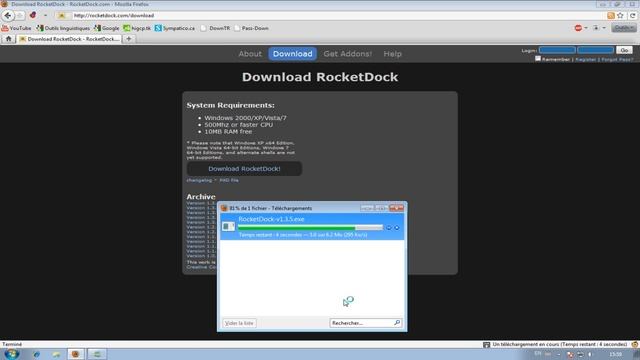Click the magnifier in Rechercher box
Viewport: 640px width, 360px height.
(397, 322)
